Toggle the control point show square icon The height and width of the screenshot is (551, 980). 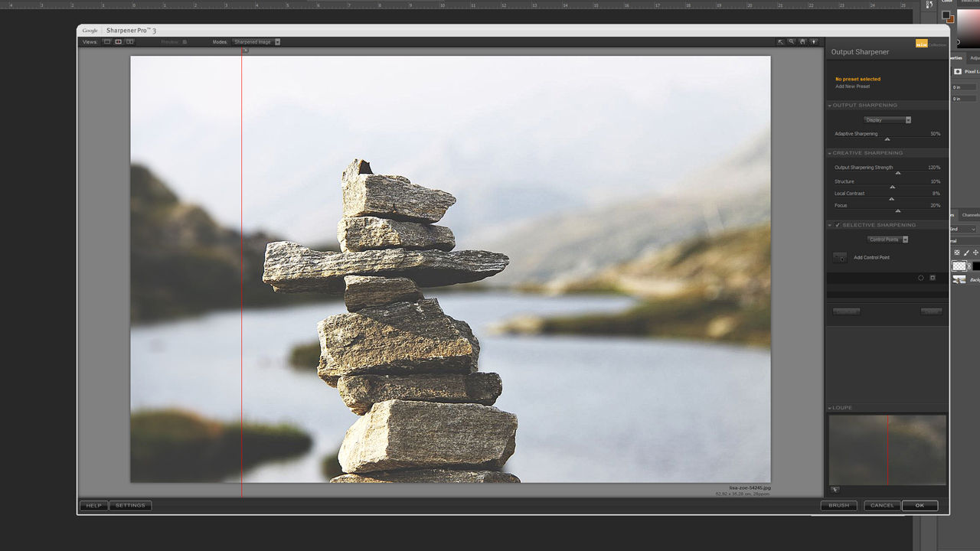pos(933,278)
